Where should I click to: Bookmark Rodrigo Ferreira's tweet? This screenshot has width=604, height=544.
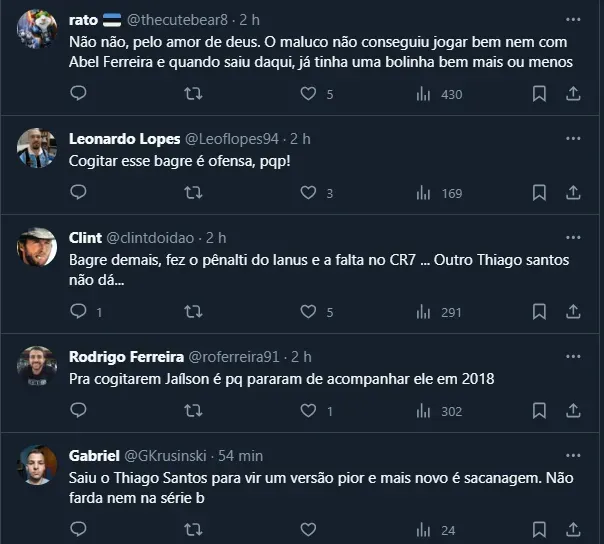tap(539, 411)
